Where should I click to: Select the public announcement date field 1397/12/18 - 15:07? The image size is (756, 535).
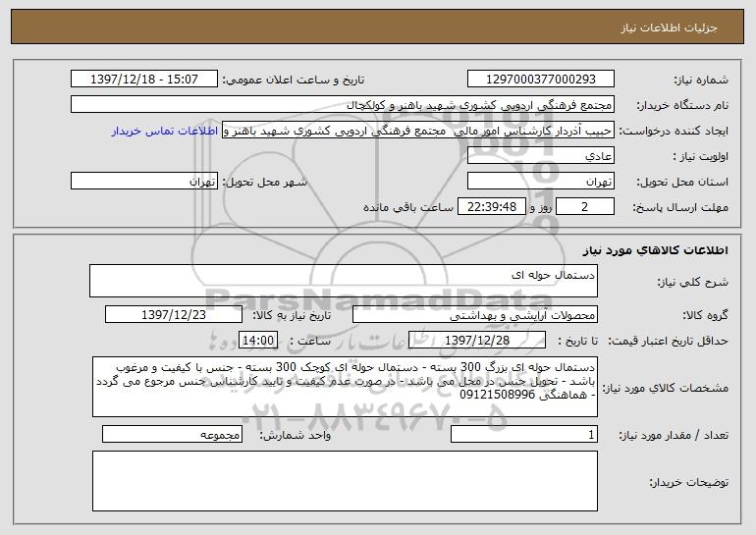(x=144, y=80)
